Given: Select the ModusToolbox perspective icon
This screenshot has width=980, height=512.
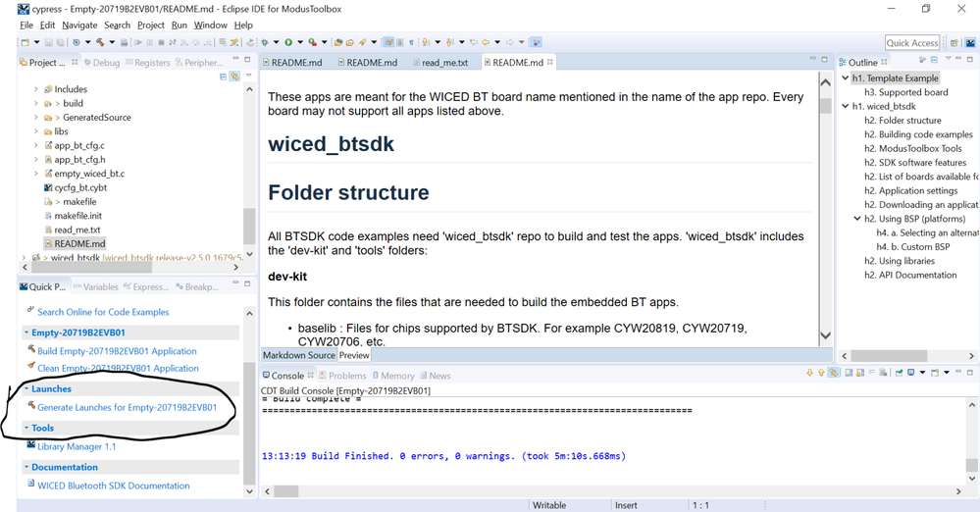Looking at the screenshot, I should 970,42.
